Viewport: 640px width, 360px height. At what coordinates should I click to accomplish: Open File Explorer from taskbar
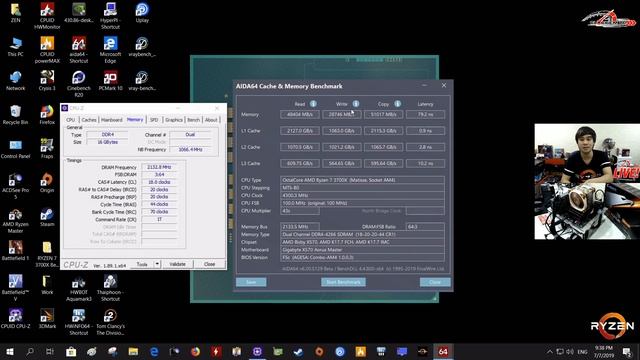click(x=133, y=351)
